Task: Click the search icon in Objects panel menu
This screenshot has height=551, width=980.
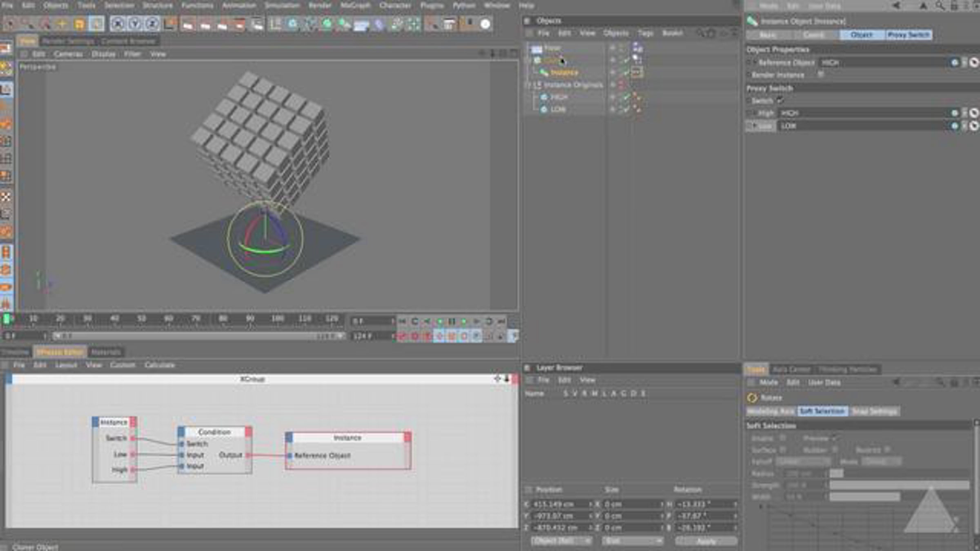Action: [x=700, y=33]
